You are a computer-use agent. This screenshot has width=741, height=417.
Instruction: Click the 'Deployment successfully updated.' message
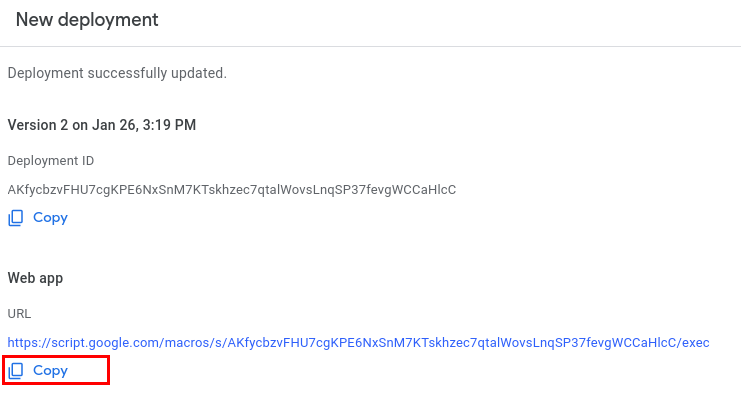coord(117,73)
